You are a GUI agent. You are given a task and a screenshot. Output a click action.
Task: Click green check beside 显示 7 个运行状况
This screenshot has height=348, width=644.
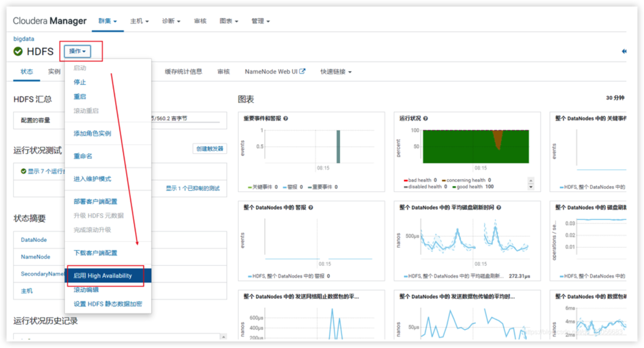pos(23,171)
